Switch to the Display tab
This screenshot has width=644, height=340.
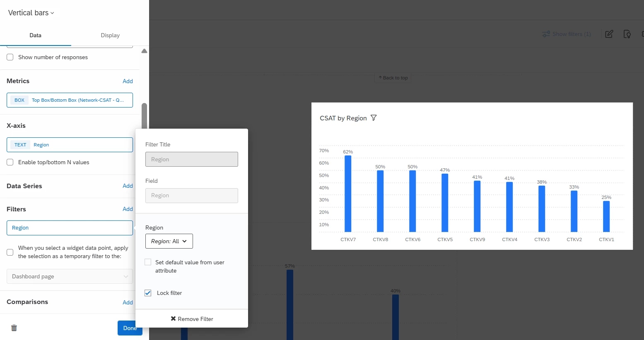pos(110,35)
